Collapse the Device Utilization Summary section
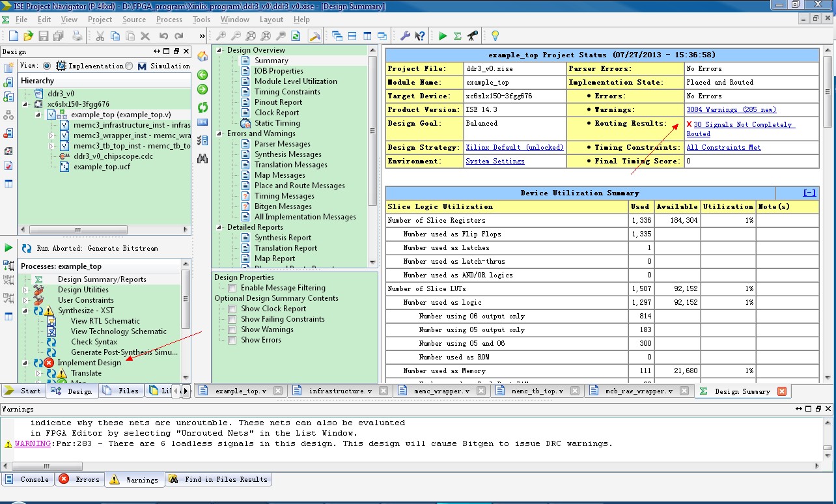This screenshot has height=504, width=836. point(809,193)
